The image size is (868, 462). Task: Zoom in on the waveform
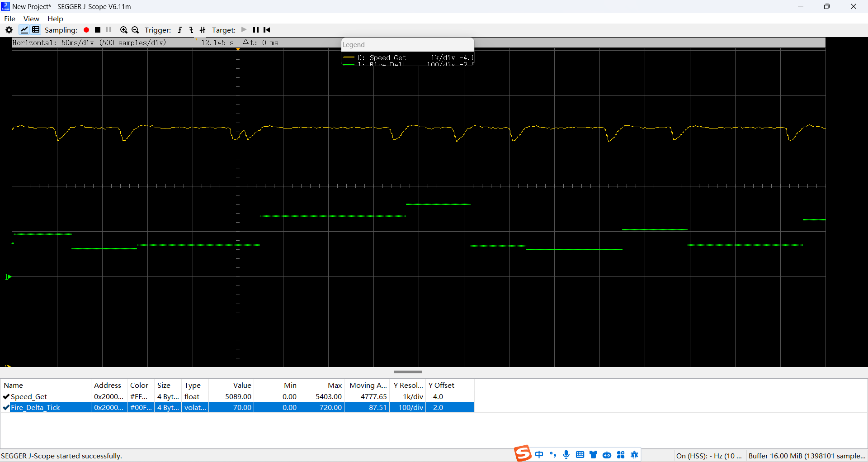tap(124, 30)
